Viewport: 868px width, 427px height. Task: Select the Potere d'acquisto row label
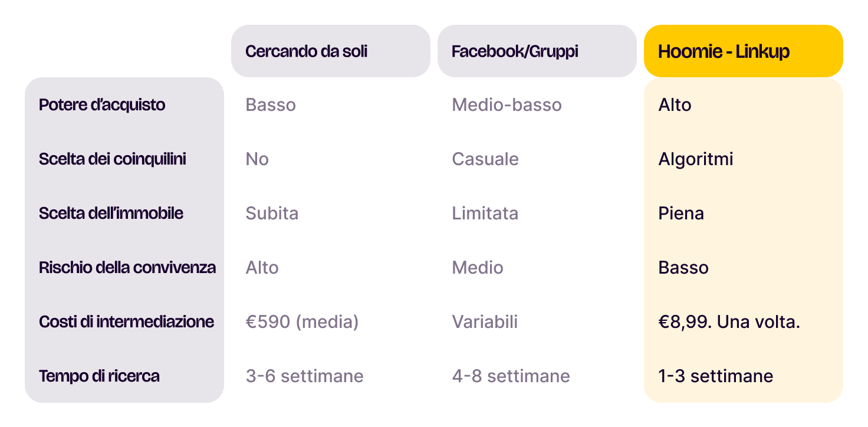pos(102,105)
